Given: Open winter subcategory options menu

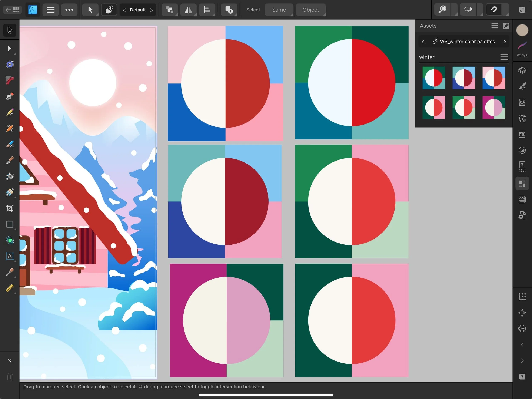Looking at the screenshot, I should [504, 57].
